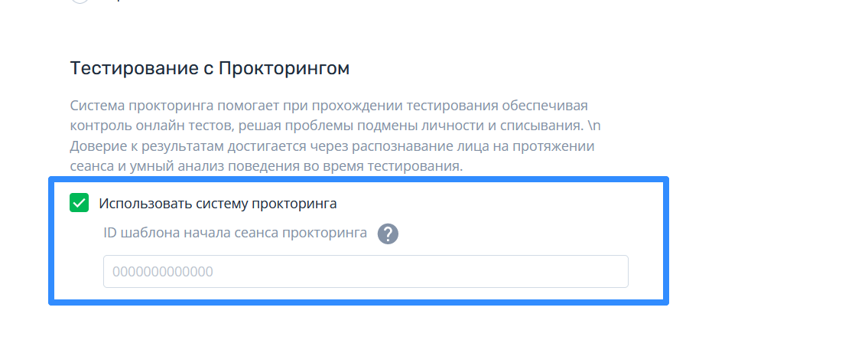Select the partially visible radio button at top
Viewport: 868px width, 340px height.
(80, 2)
